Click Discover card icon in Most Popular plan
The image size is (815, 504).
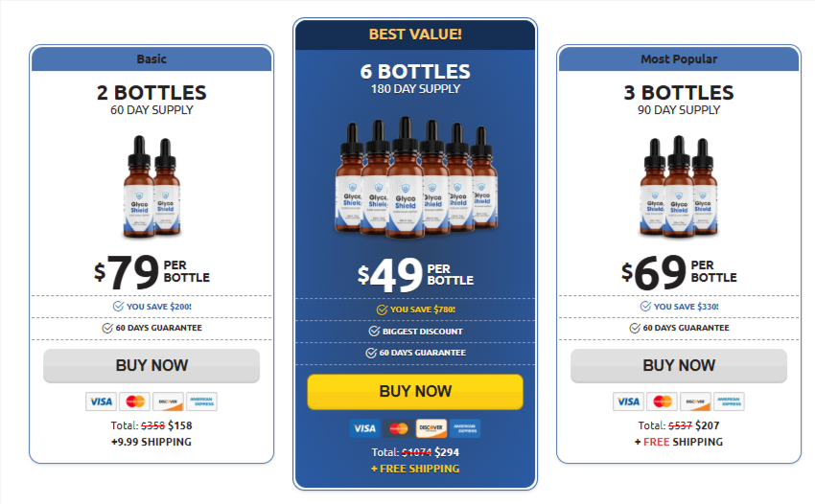[x=693, y=401]
